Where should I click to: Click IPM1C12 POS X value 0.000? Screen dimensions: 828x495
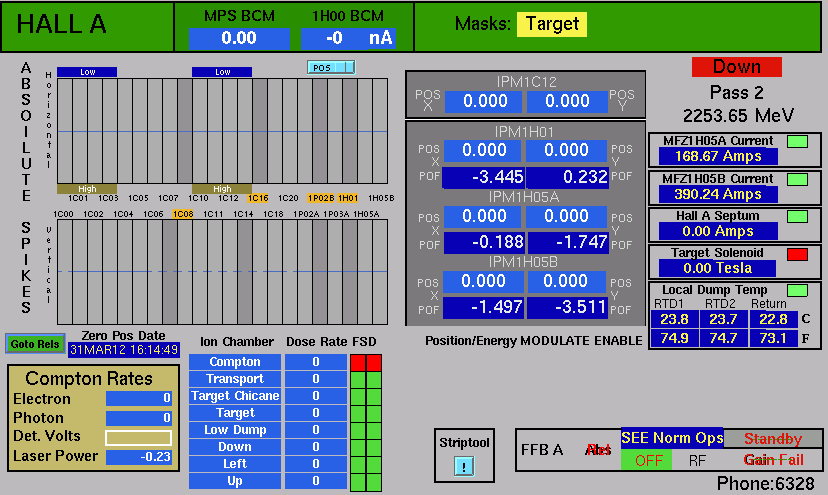point(484,101)
